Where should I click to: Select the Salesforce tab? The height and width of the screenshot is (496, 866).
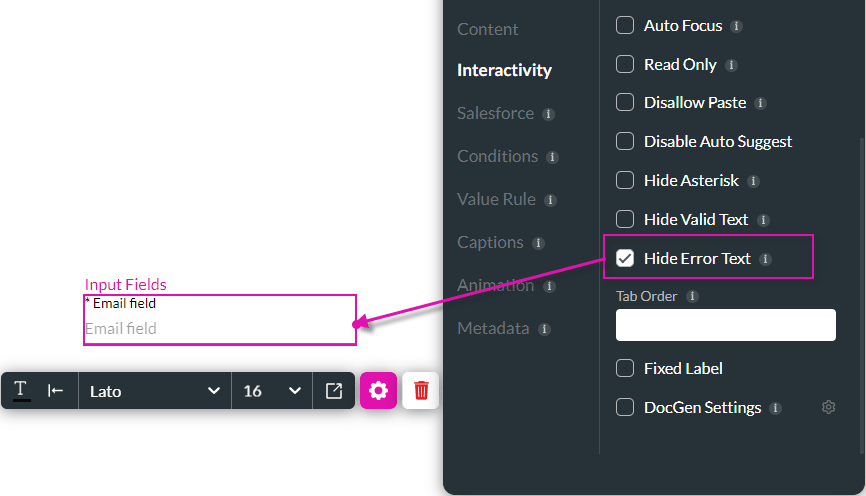tap(495, 113)
